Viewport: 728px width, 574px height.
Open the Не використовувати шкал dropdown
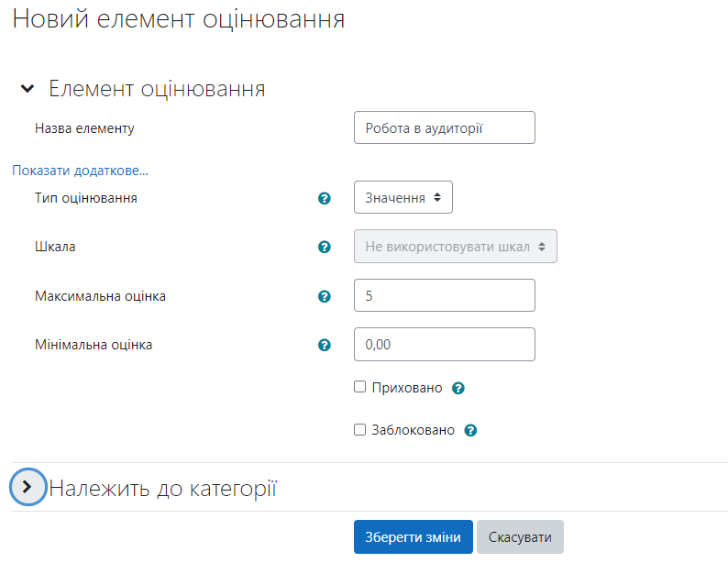(456, 246)
